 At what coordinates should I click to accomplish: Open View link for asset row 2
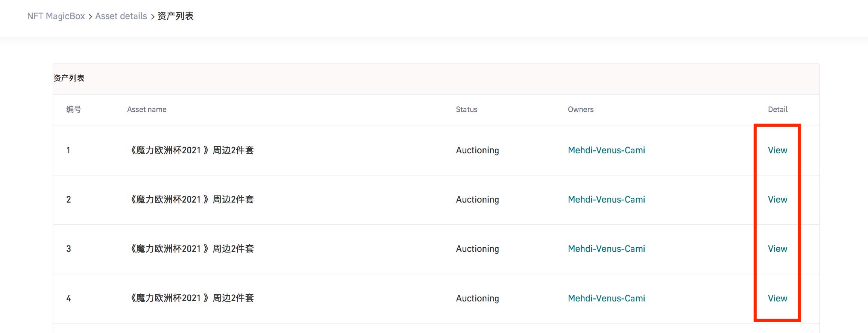(x=777, y=200)
